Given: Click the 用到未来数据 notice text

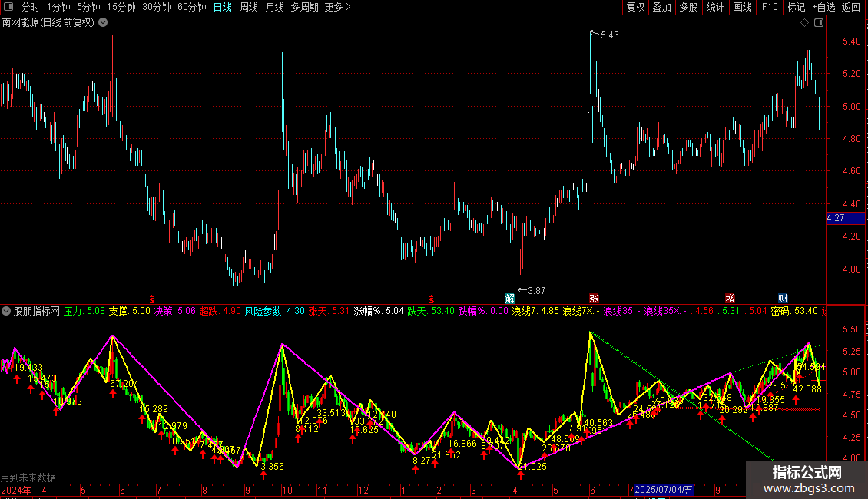Looking at the screenshot, I should (x=28, y=478).
